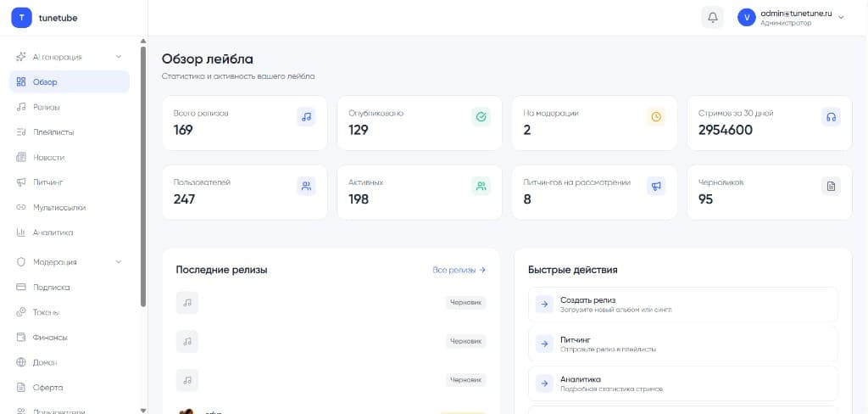This screenshot has height=414, width=868.
Task: Click the sidebar vertical scrollbar
Action: 142,170
